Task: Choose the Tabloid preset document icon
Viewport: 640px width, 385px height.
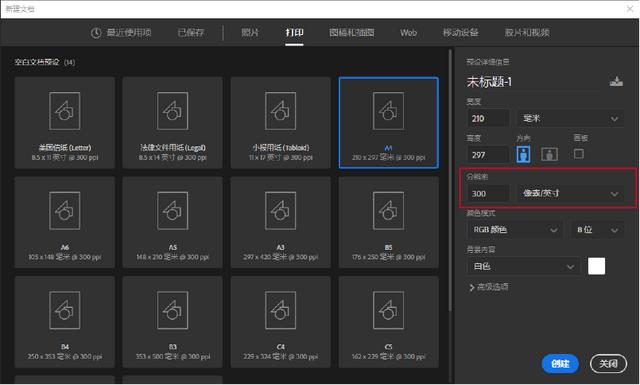Action: (280, 111)
